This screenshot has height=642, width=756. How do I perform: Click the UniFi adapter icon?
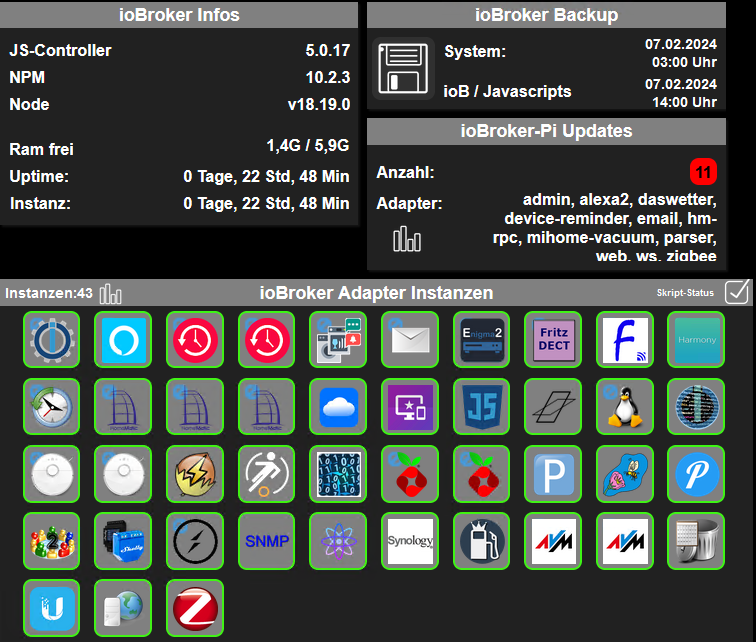click(x=51, y=608)
